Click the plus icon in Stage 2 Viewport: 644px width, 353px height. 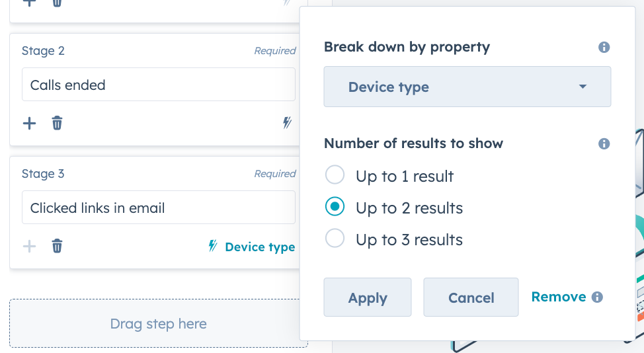(29, 123)
